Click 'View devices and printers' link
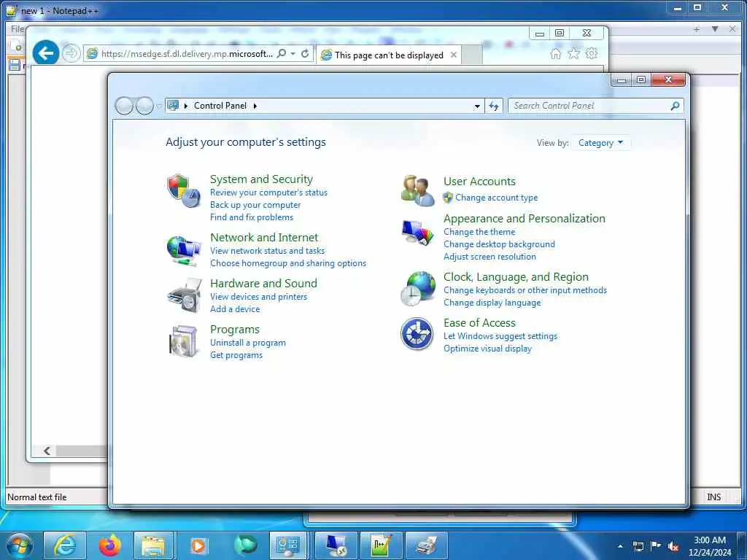 click(x=259, y=296)
